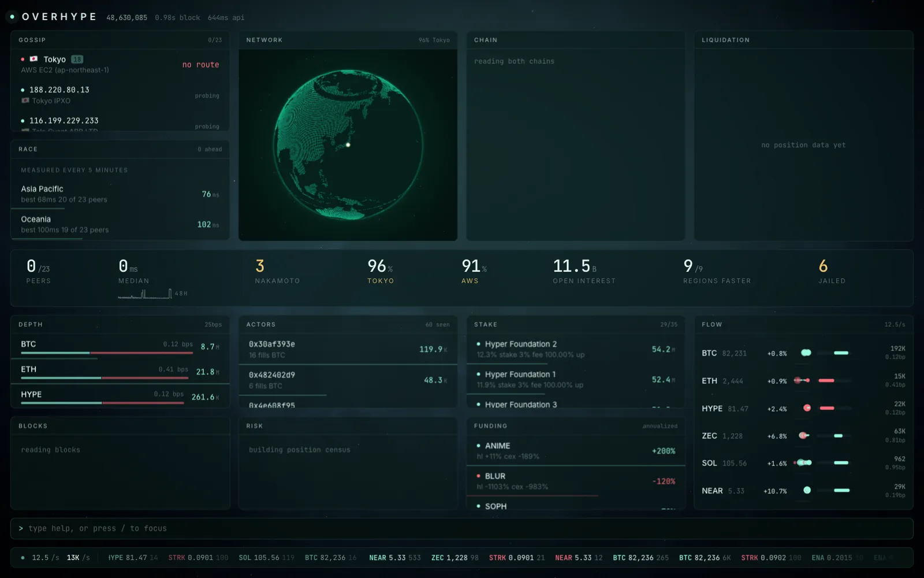Open the Asia Pacific race row
This screenshot has height=578, width=924.
pyautogui.click(x=120, y=194)
